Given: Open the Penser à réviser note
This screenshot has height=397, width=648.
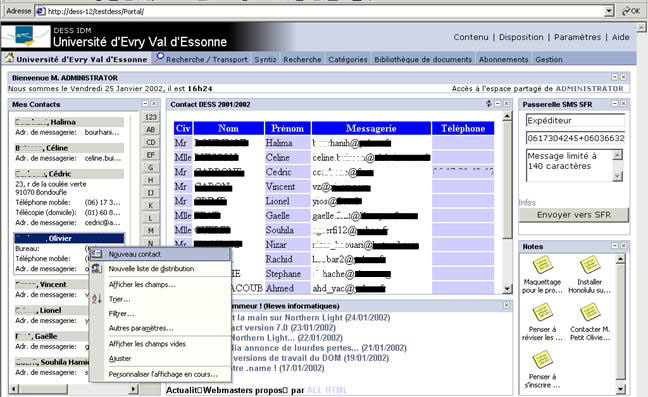Looking at the screenshot, I should 542,322.
